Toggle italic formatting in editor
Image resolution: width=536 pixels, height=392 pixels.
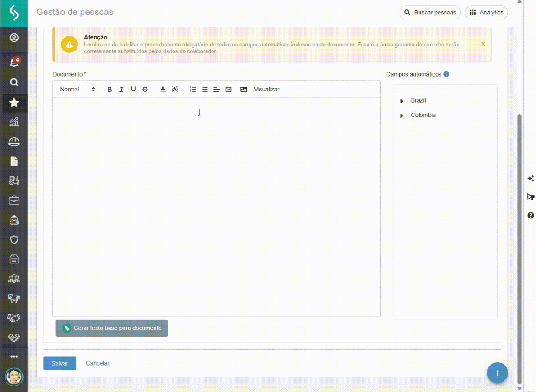point(121,89)
